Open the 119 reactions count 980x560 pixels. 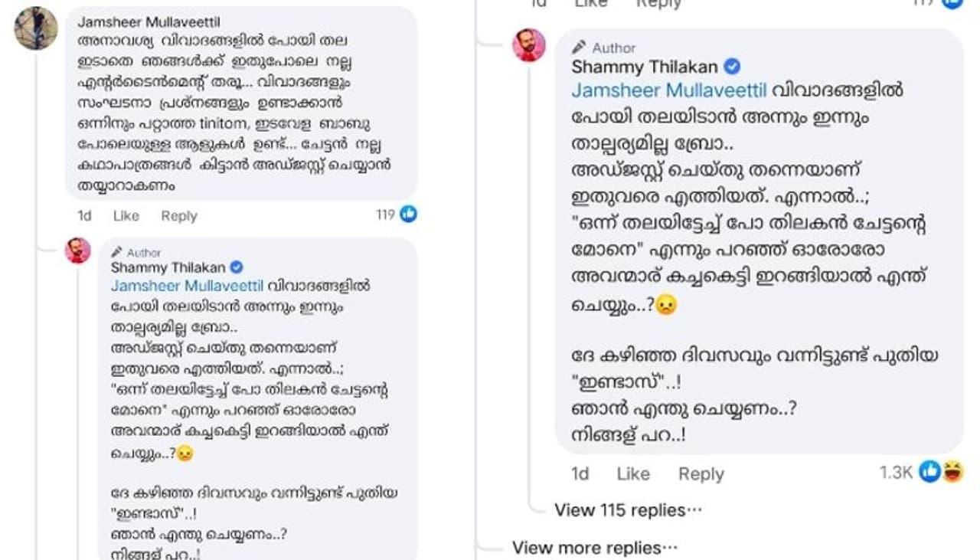(385, 215)
